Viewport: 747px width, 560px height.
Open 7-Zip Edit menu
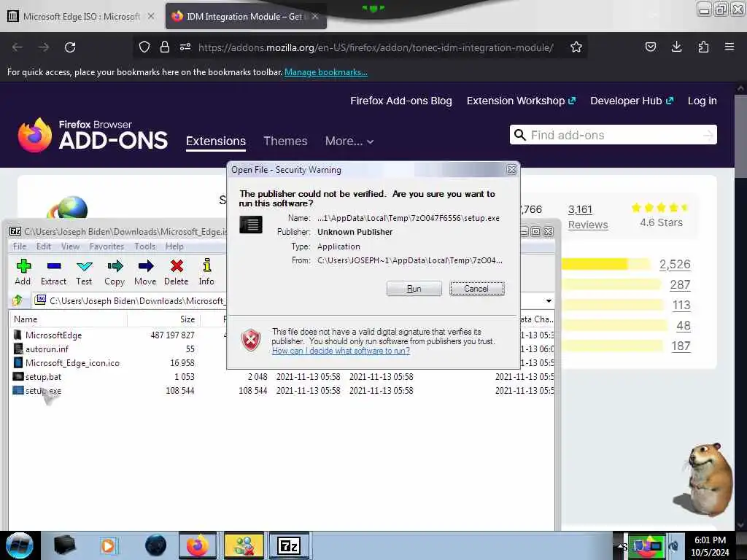[x=43, y=246]
